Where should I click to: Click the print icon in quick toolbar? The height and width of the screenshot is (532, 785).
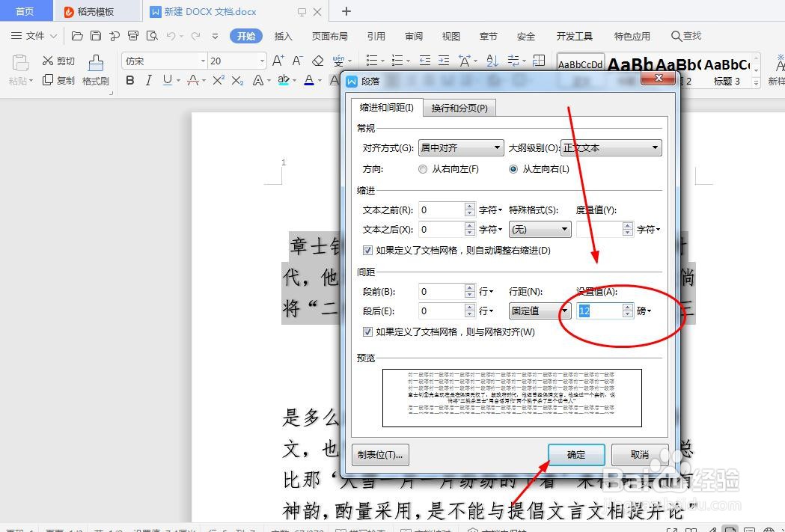(x=133, y=36)
